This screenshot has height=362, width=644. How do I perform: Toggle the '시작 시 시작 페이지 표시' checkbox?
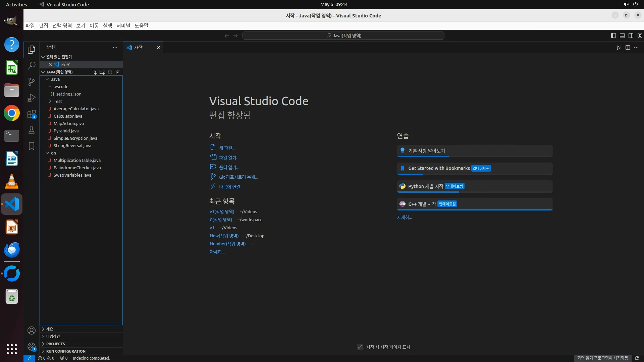pos(360,347)
